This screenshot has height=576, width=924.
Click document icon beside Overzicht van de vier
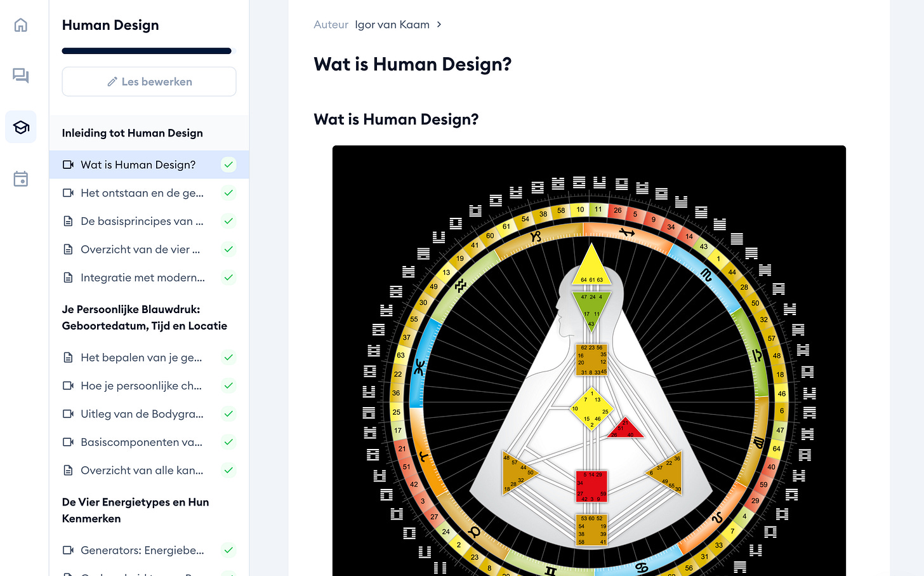tap(68, 250)
